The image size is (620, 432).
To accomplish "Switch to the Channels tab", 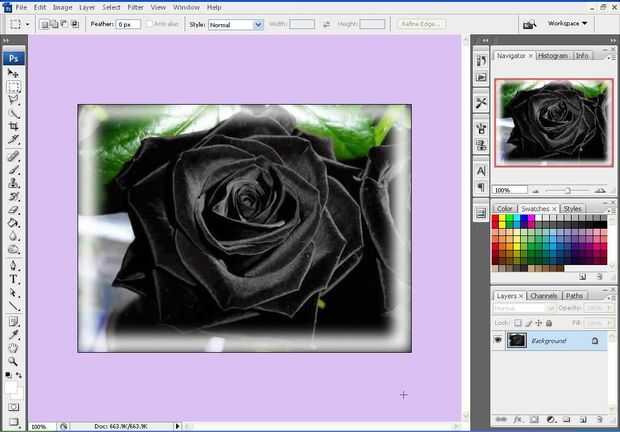I will 543,296.
